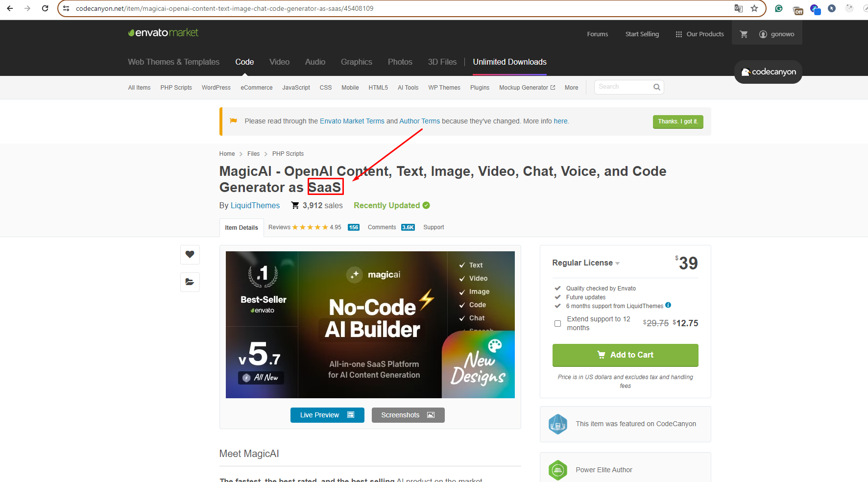Open All Items category

139,88
